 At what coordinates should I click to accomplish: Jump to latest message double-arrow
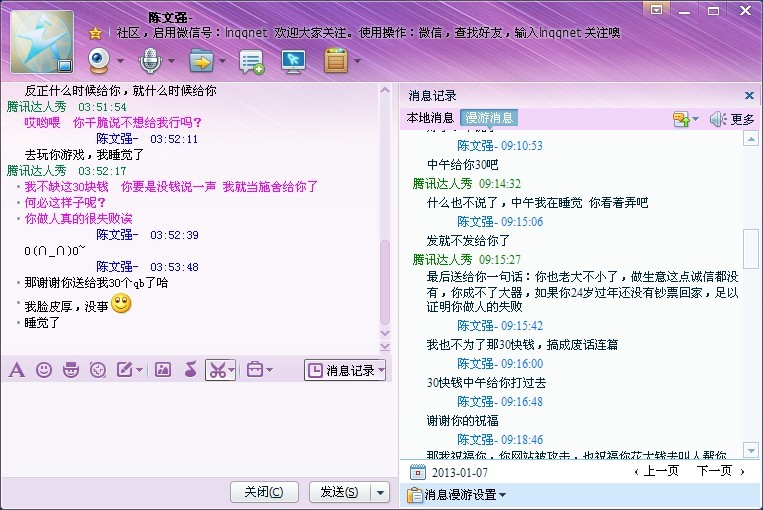tap(385, 346)
